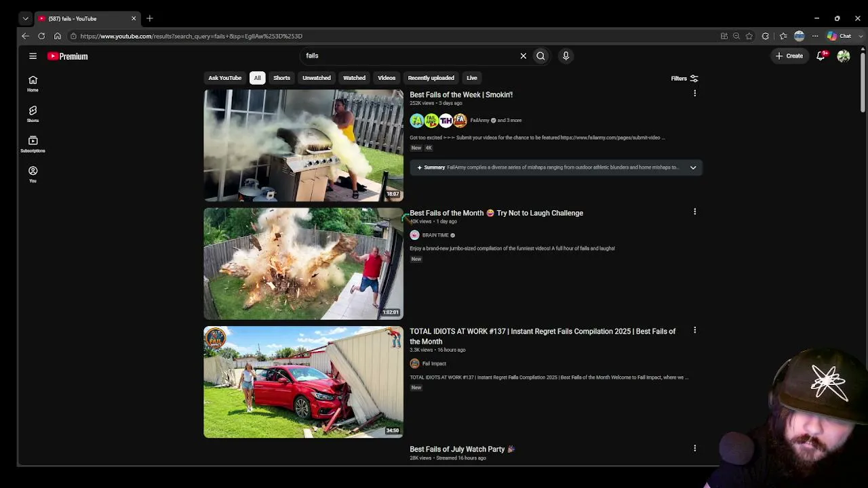Open more actions for TOTAL IDIOTS AT WORK

[x=694, y=330]
